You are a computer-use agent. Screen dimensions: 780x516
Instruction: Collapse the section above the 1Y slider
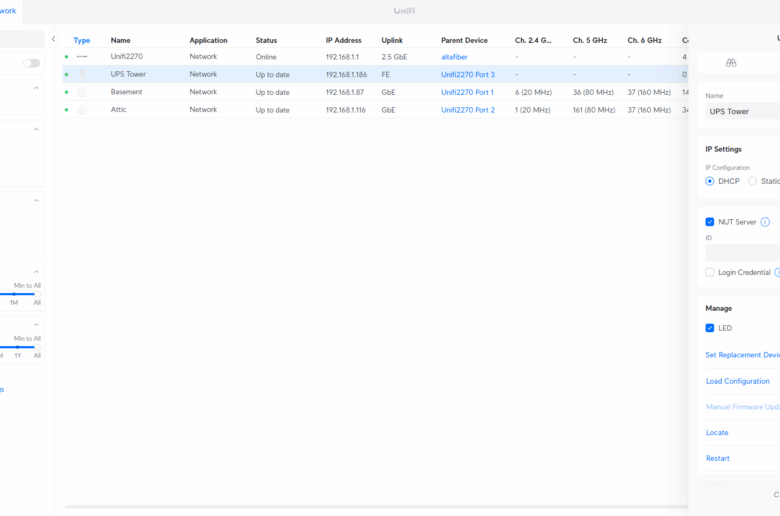(37, 325)
